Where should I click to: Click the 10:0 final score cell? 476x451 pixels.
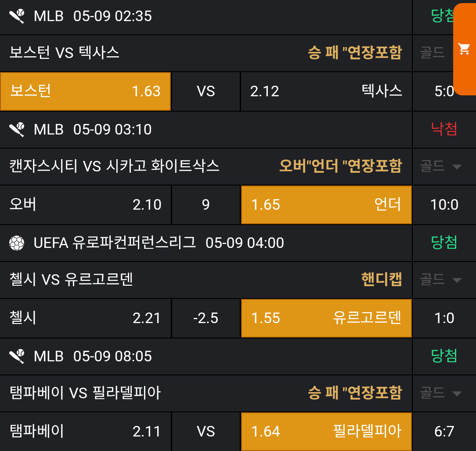coord(444,205)
